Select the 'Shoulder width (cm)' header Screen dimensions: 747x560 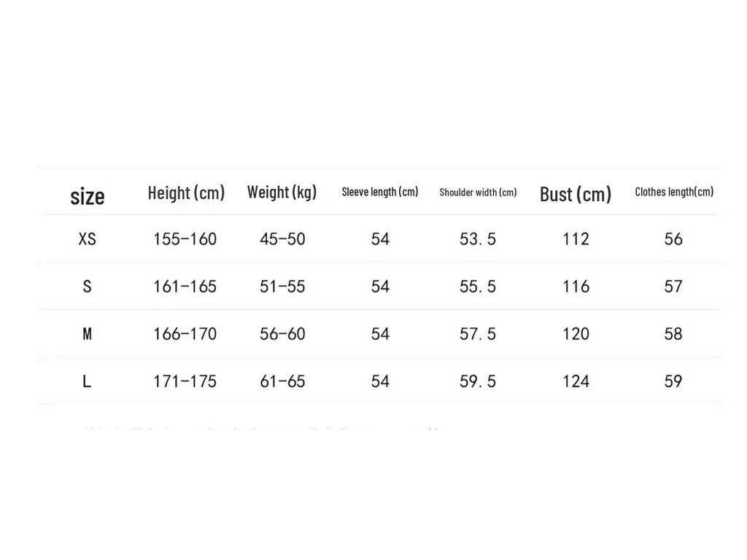coord(478,192)
